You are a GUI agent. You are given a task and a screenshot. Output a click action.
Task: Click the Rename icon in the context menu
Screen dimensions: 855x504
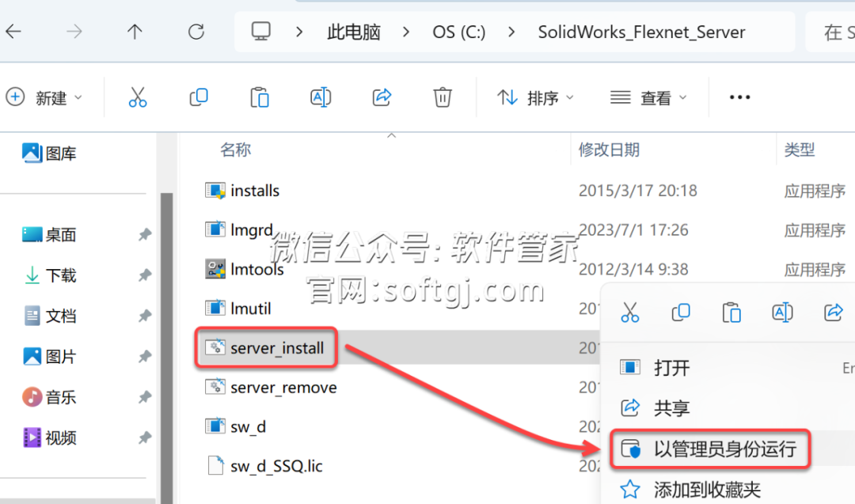(782, 313)
